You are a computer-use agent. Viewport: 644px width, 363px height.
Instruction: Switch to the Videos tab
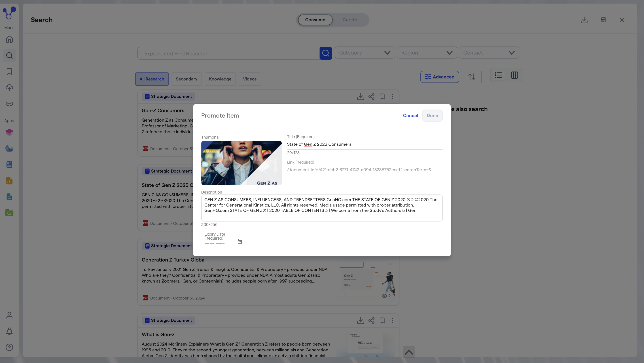250,79
